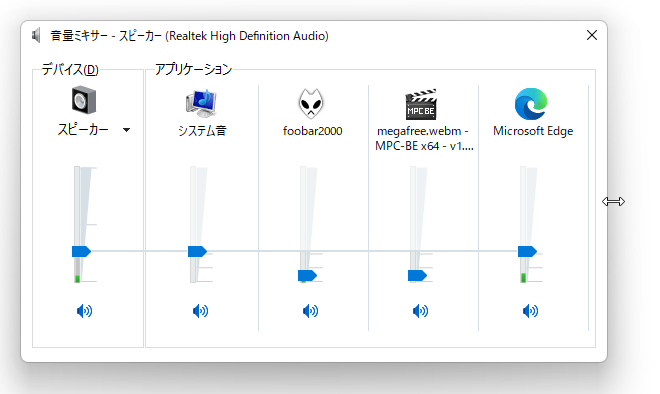Click the device master volume slider thumb
This screenshot has width=660, height=394.
[81, 251]
